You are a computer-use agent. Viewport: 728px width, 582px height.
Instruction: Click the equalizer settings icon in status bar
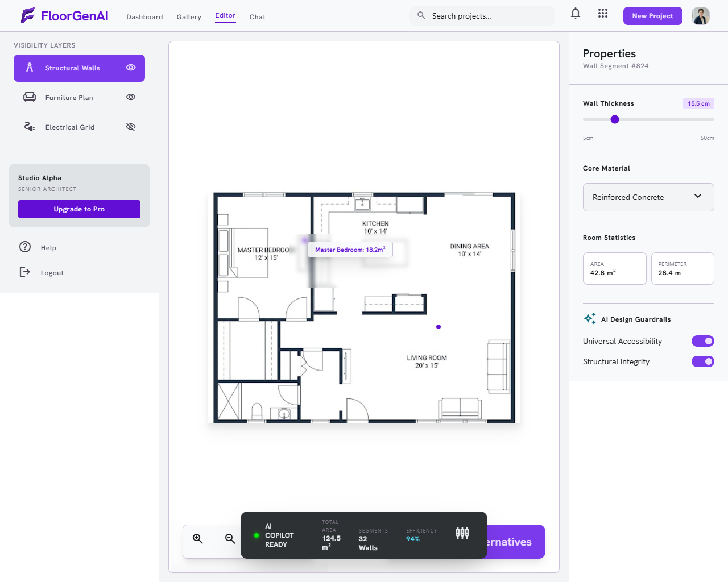pyautogui.click(x=462, y=533)
